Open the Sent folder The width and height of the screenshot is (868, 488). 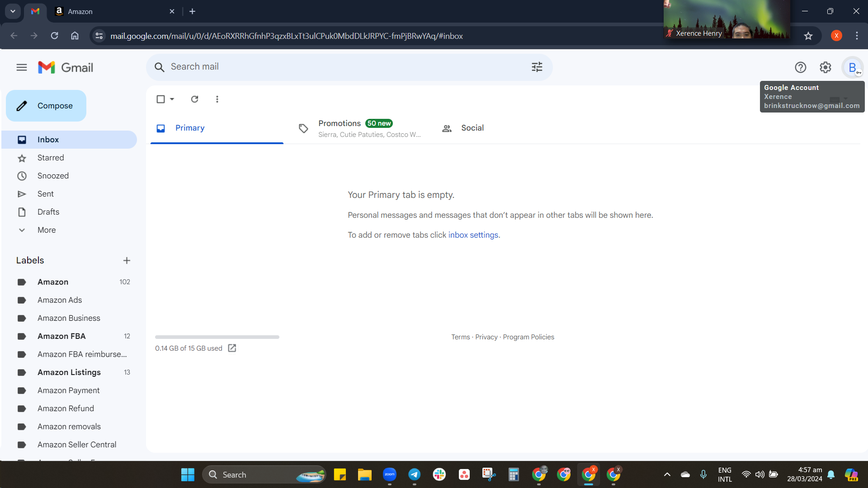69,194
